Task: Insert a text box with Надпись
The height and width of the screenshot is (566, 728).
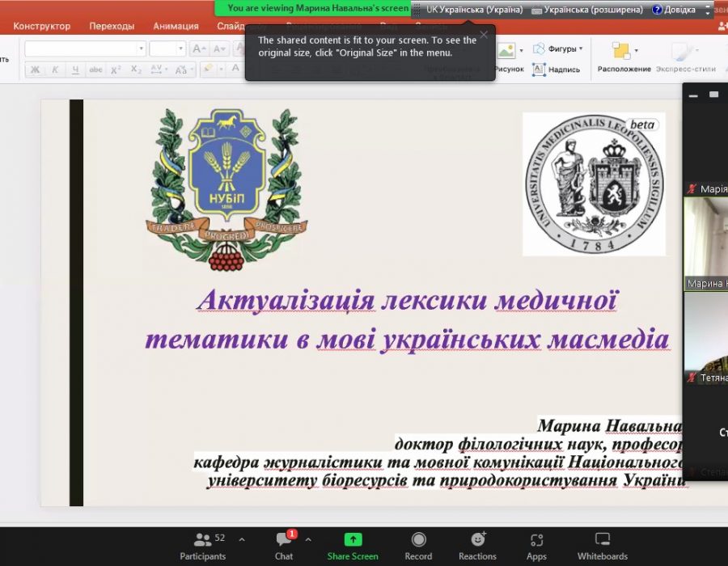Action: coord(557,70)
